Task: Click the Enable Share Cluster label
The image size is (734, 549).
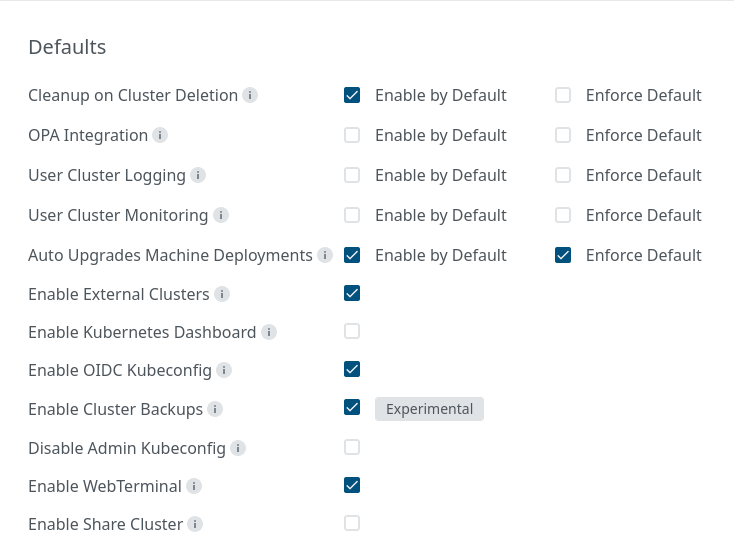Action: pyautogui.click(x=106, y=524)
